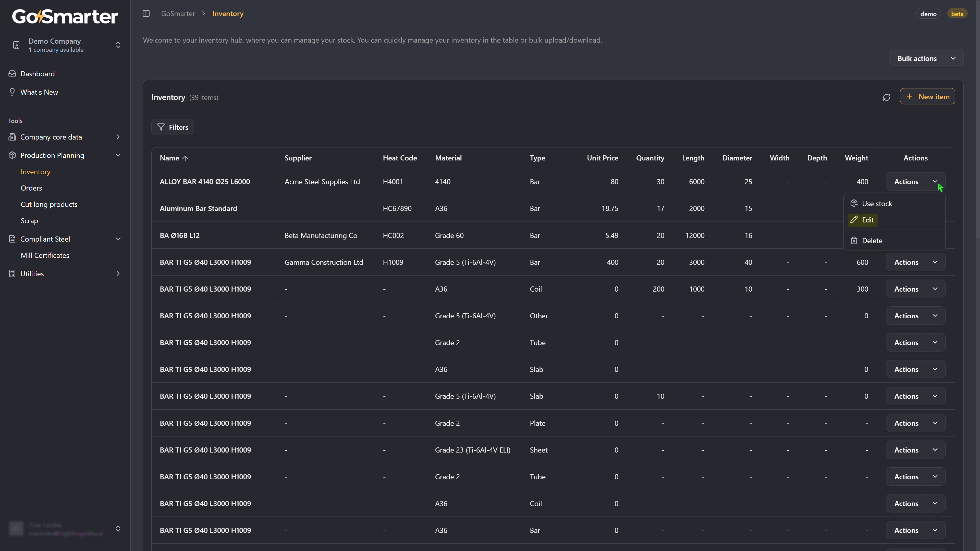
Task: Click the Name column sort arrow
Action: pyautogui.click(x=185, y=159)
